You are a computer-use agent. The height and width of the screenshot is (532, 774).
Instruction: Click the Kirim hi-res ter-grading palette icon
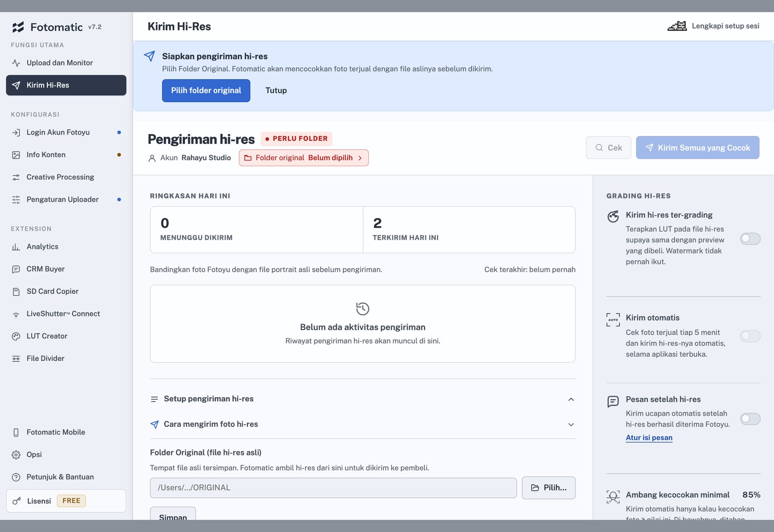(613, 216)
